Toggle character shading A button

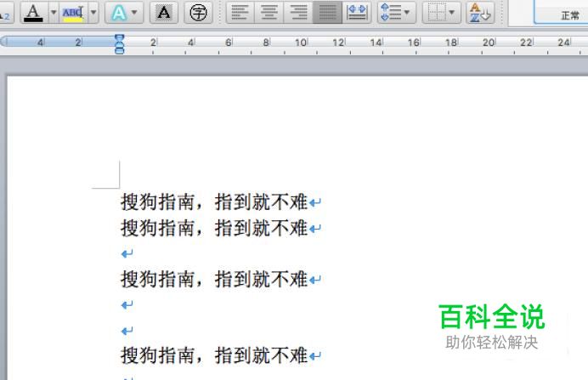pyautogui.click(x=163, y=13)
